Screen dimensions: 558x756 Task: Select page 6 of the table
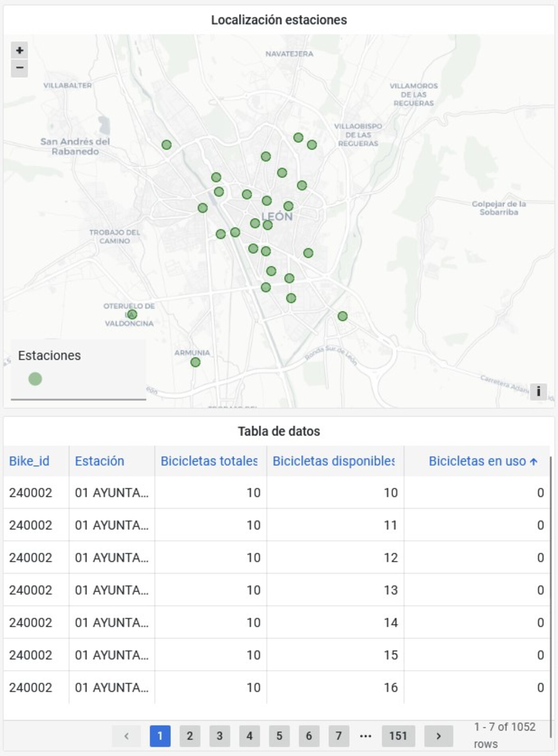click(309, 736)
